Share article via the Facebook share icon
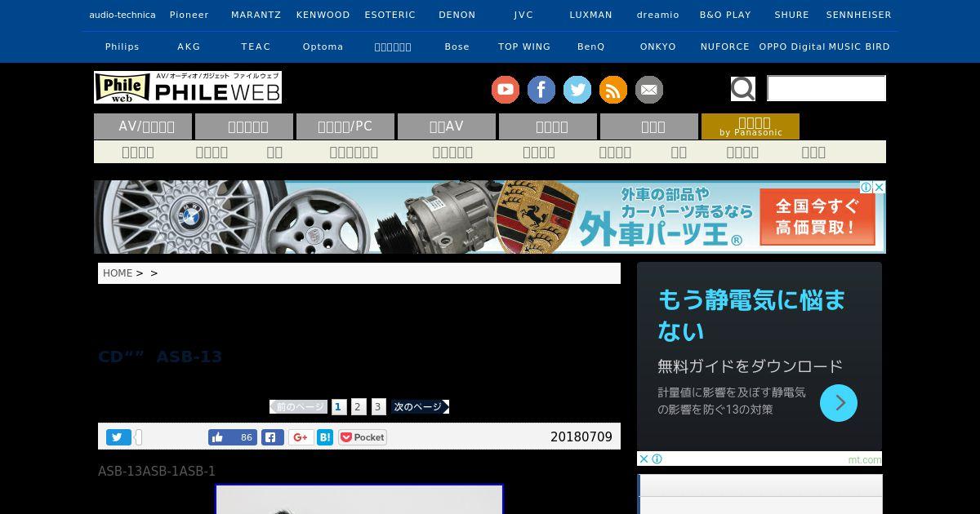The height and width of the screenshot is (514, 980). pos(273,437)
